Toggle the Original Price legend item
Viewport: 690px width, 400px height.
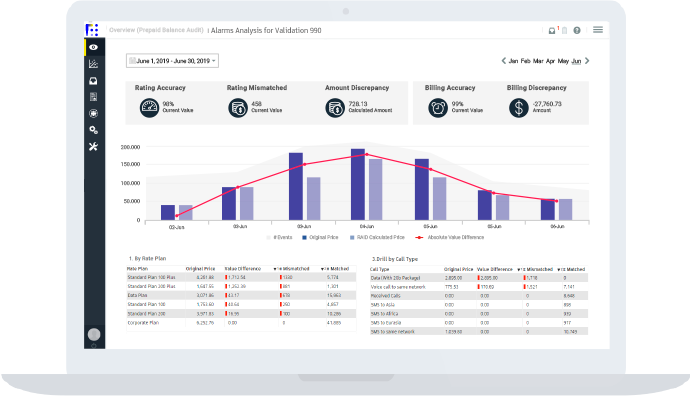(x=320, y=237)
